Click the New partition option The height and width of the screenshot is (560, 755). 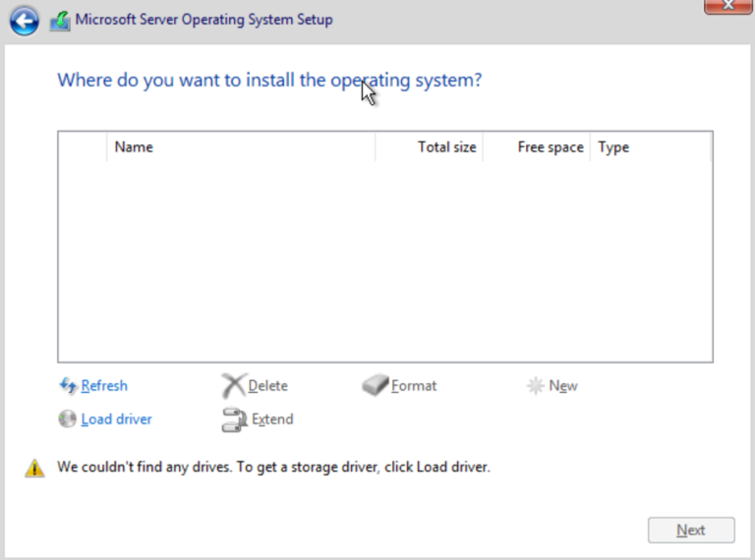coord(563,386)
